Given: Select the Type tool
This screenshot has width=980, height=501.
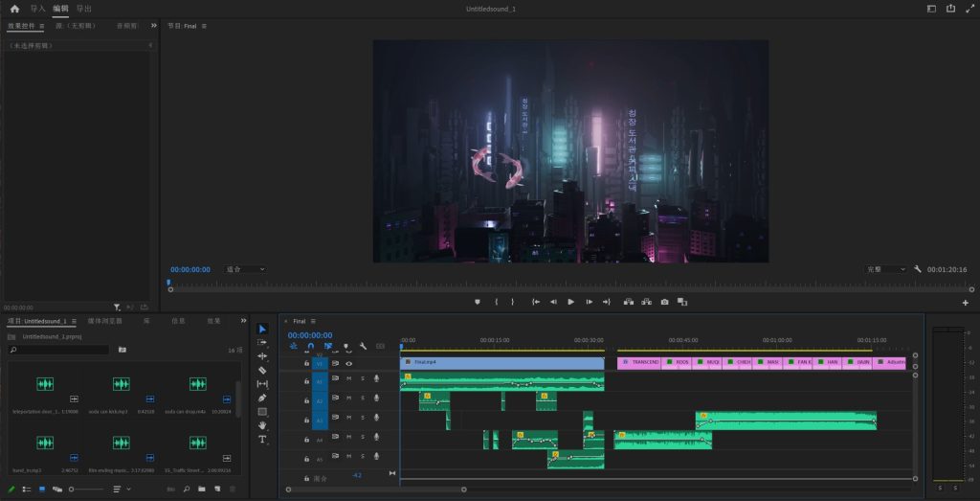Looking at the screenshot, I should [262, 440].
